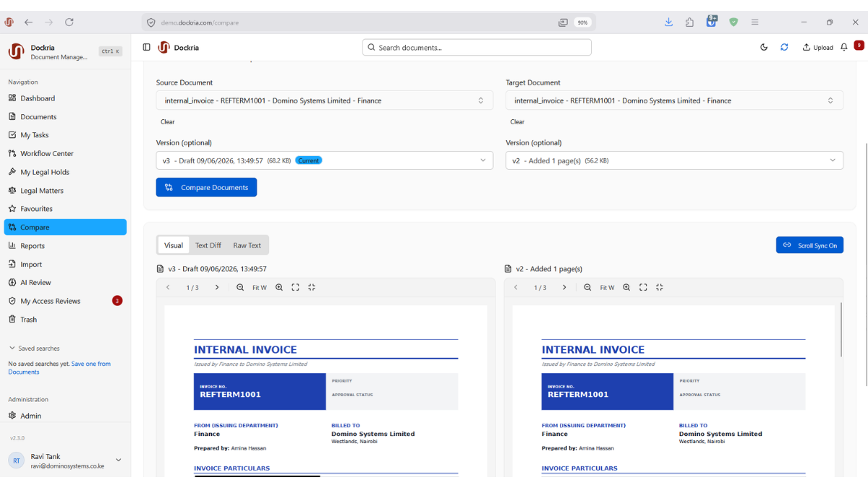Click the Upload button
The image size is (868, 488).
817,47
